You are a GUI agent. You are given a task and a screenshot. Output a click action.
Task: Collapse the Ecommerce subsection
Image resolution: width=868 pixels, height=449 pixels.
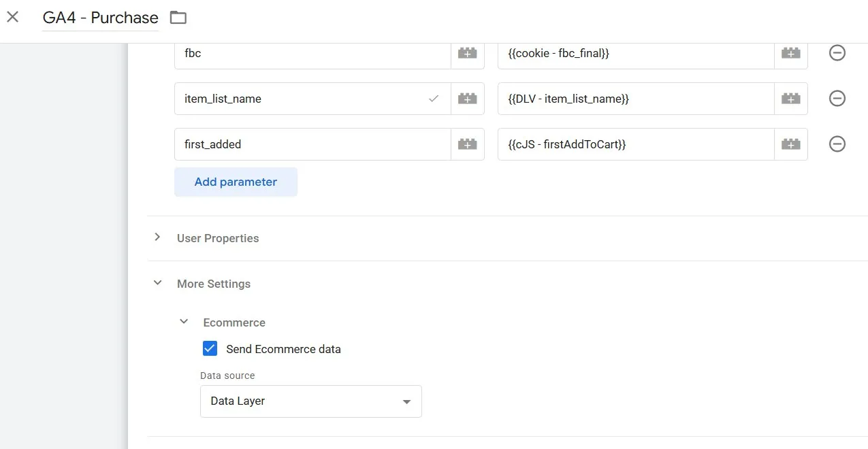pos(184,322)
